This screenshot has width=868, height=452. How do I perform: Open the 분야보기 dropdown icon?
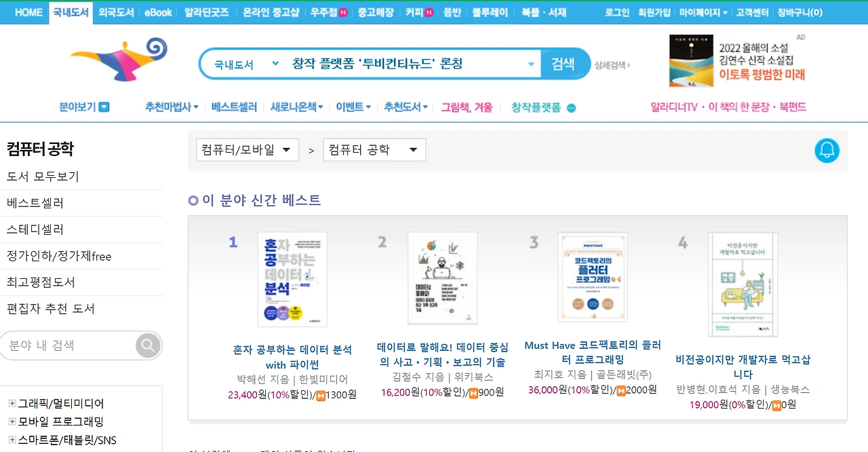104,107
